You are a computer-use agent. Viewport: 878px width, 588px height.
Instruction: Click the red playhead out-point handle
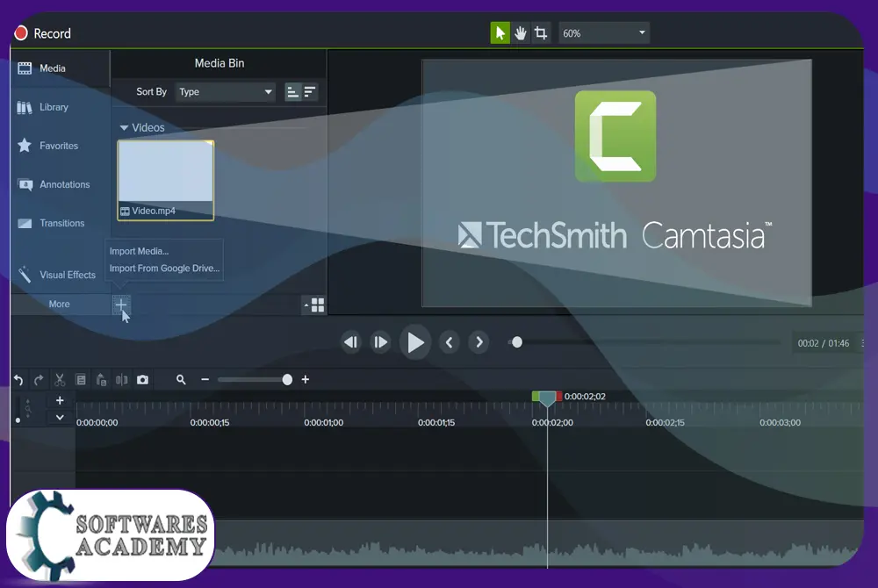558,396
